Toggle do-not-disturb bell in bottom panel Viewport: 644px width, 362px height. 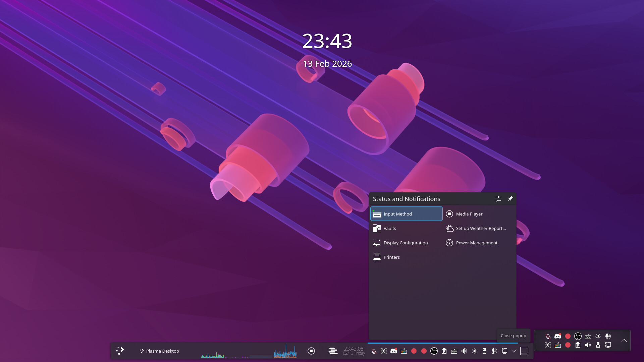coord(374,351)
